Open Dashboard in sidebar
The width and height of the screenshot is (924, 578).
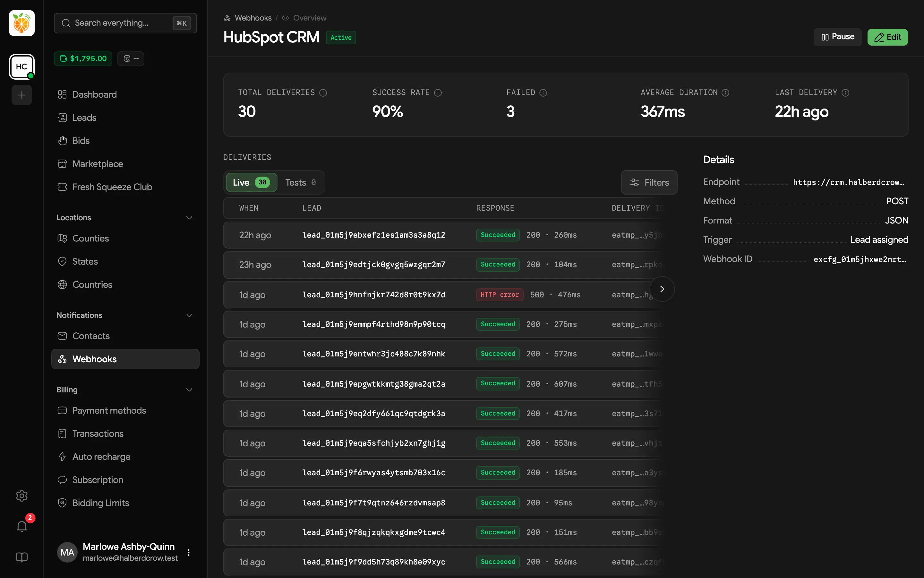click(125, 94)
